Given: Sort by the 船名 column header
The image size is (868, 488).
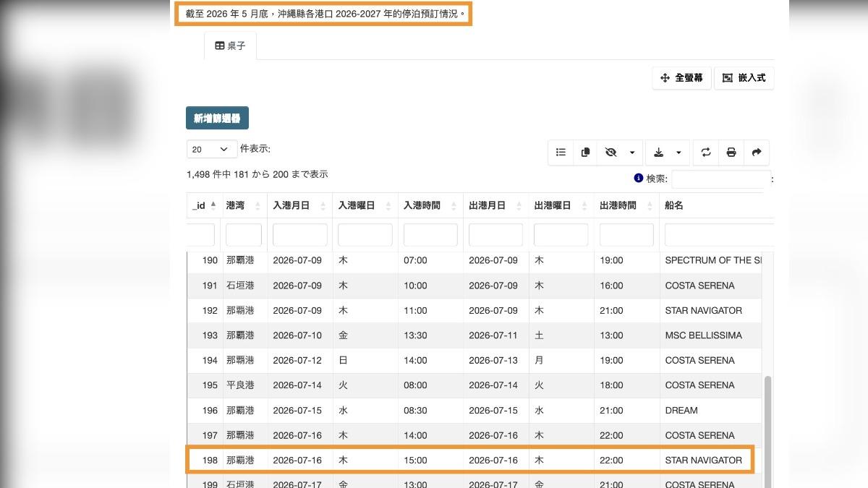Looking at the screenshot, I should pyautogui.click(x=717, y=206).
